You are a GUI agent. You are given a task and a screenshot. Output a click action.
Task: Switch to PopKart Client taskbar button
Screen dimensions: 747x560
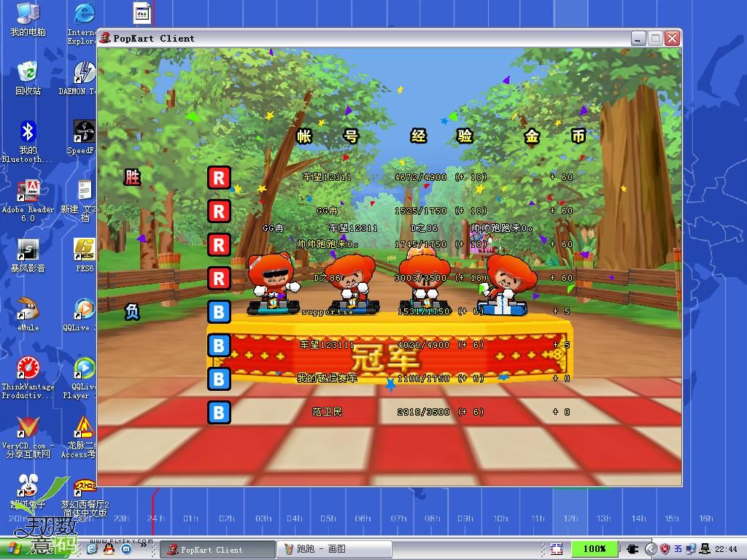(217, 550)
